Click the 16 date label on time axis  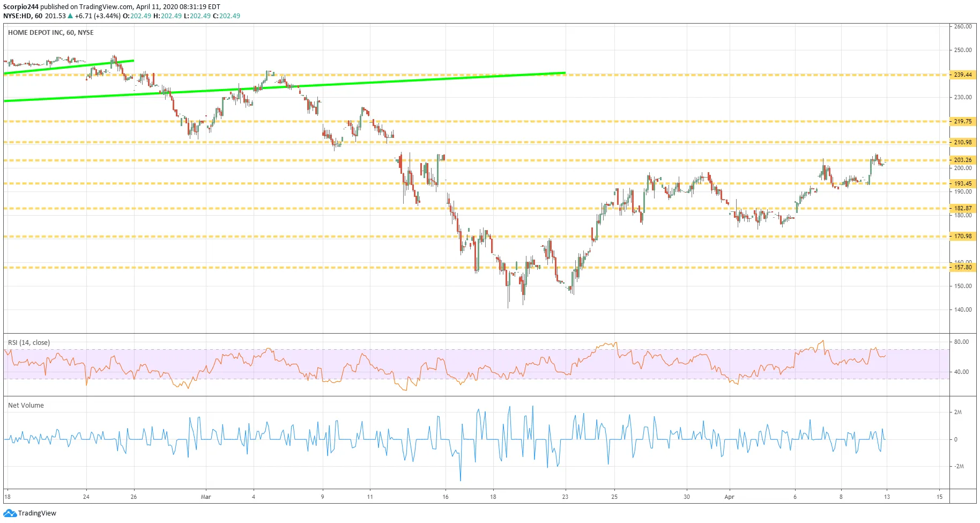(x=446, y=497)
